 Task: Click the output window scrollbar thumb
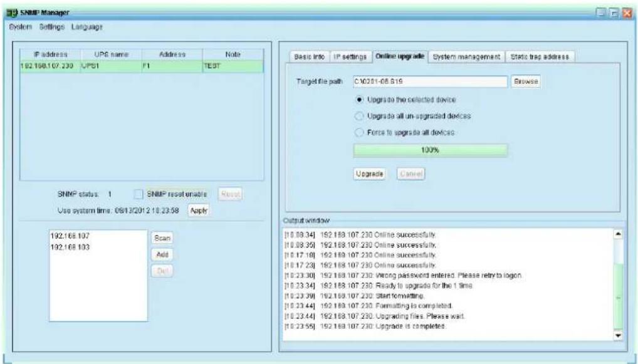(618, 297)
